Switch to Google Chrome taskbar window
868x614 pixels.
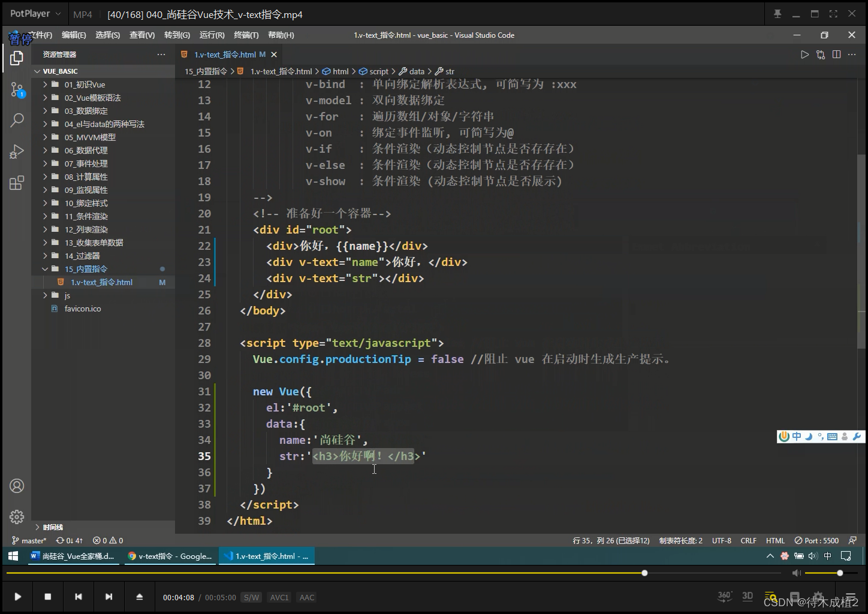point(170,556)
